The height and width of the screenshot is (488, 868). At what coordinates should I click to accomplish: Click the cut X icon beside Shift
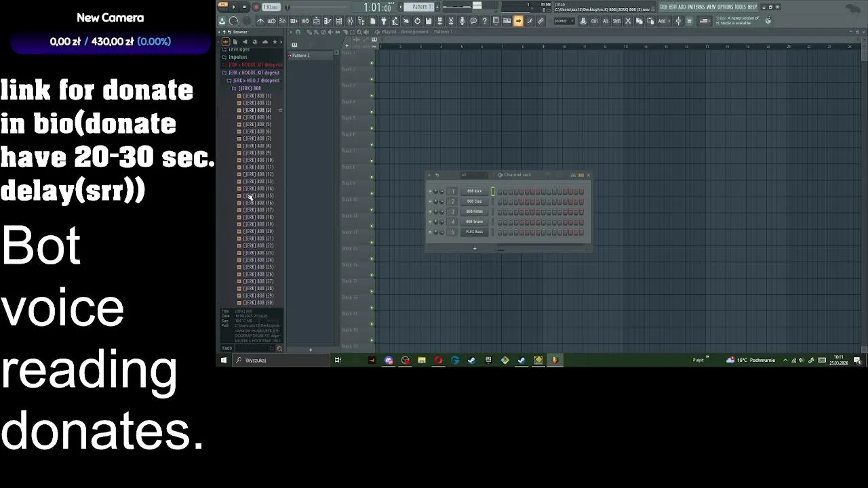[629, 21]
